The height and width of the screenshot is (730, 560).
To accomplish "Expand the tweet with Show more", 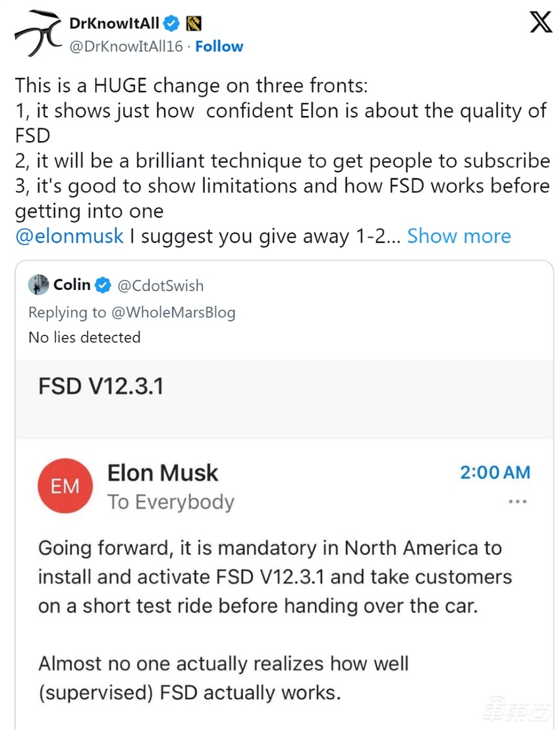I will tap(459, 237).
